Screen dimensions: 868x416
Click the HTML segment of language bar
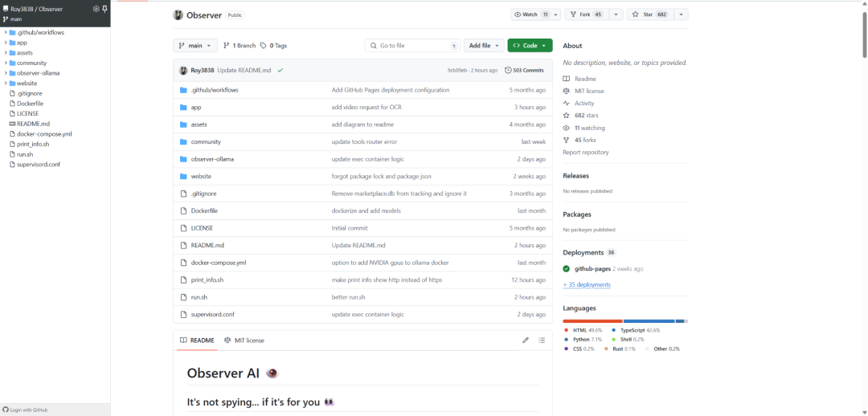tap(592, 321)
